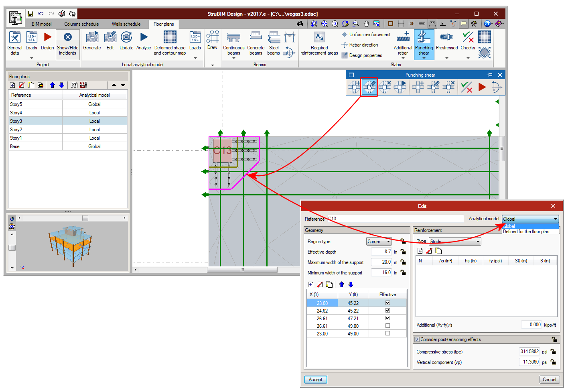Choose 'Defined for the floor plan' option
Image resolution: width=570 pixels, height=392 pixels.
coord(526,232)
